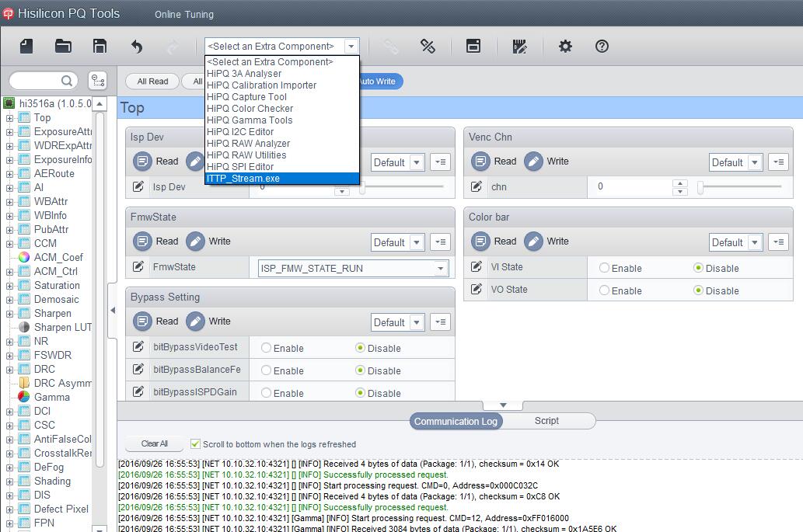Enable bitBypassISPDGain option

click(x=266, y=393)
